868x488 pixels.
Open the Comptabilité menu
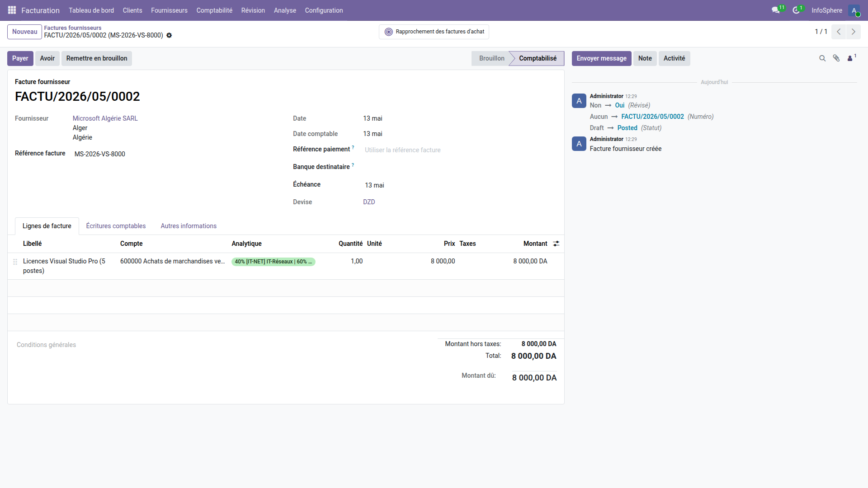point(214,10)
